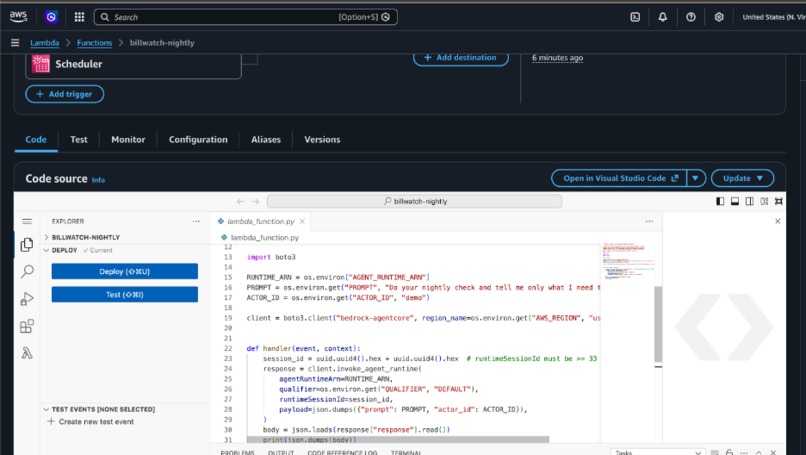
Task: Open the Amazon Q purple icon
Action: click(x=51, y=17)
